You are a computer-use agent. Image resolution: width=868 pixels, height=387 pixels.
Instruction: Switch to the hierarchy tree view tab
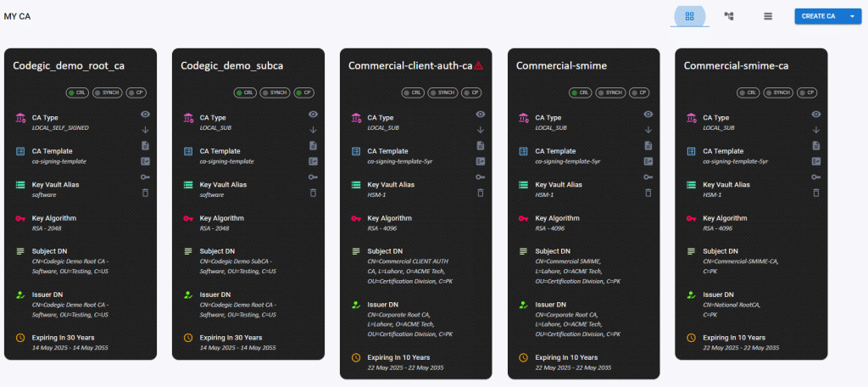coord(728,16)
